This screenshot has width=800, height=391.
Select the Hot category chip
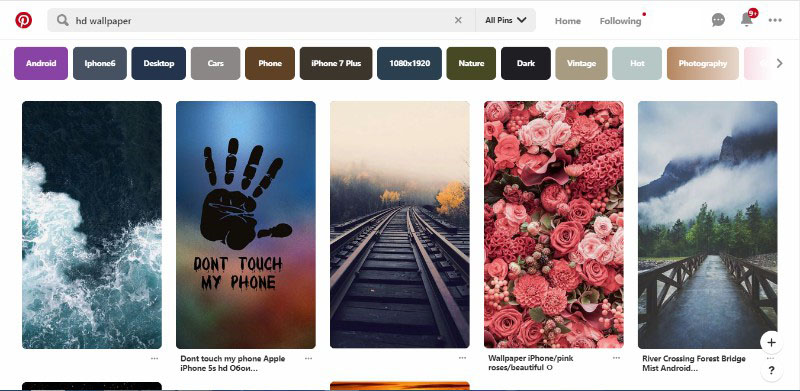pyautogui.click(x=637, y=63)
